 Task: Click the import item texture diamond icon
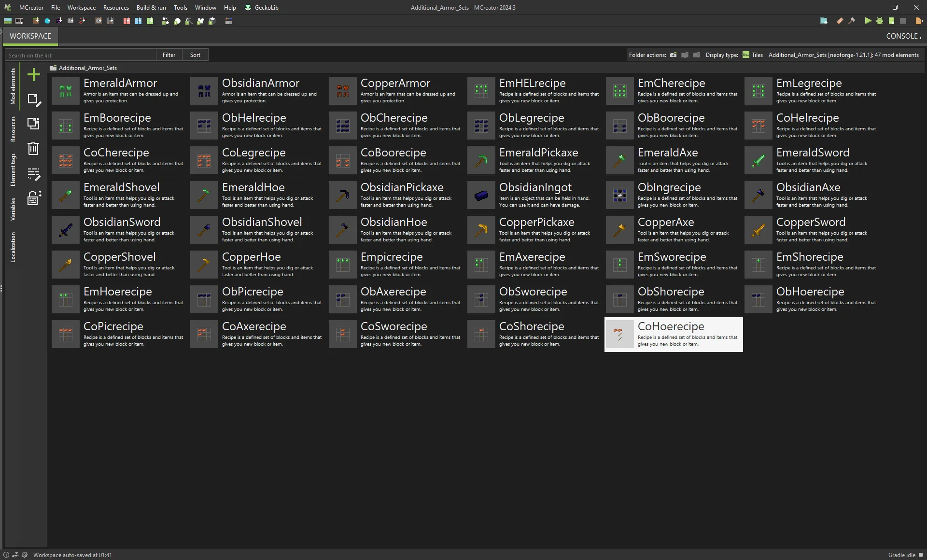47,21
